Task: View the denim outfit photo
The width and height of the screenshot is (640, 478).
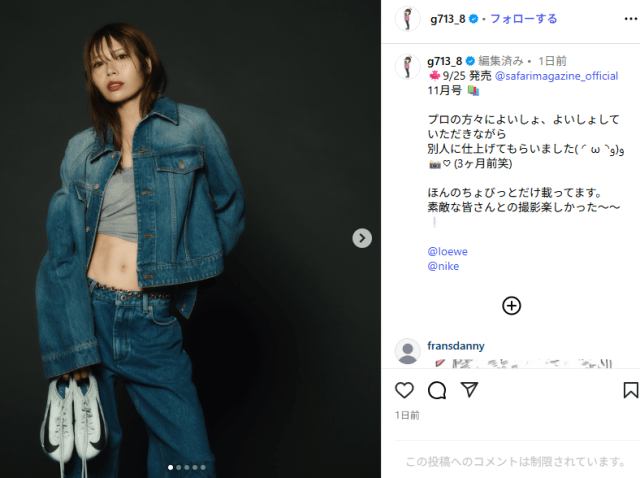Action: 190,239
